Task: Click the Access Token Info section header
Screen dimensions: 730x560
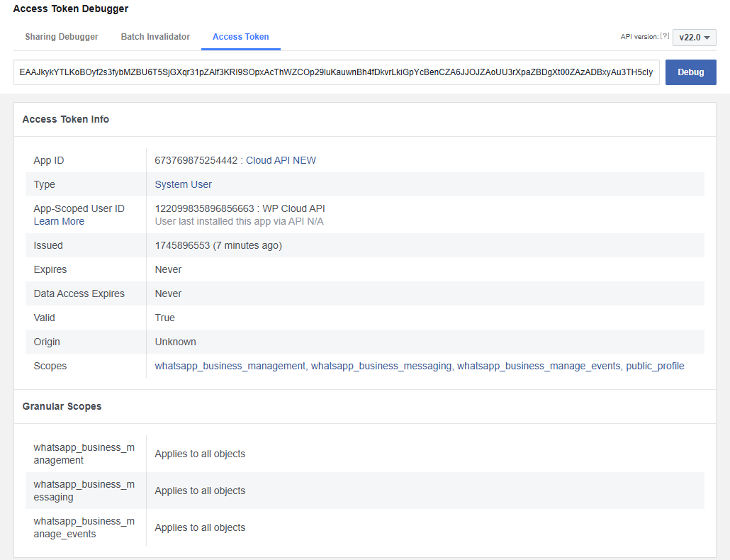Action: pyautogui.click(x=66, y=119)
